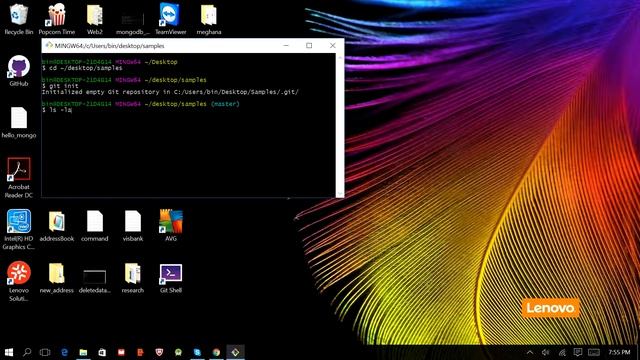Click the terminal scrollbar down arrow
The height and width of the screenshot is (360, 640).
tap(340, 193)
